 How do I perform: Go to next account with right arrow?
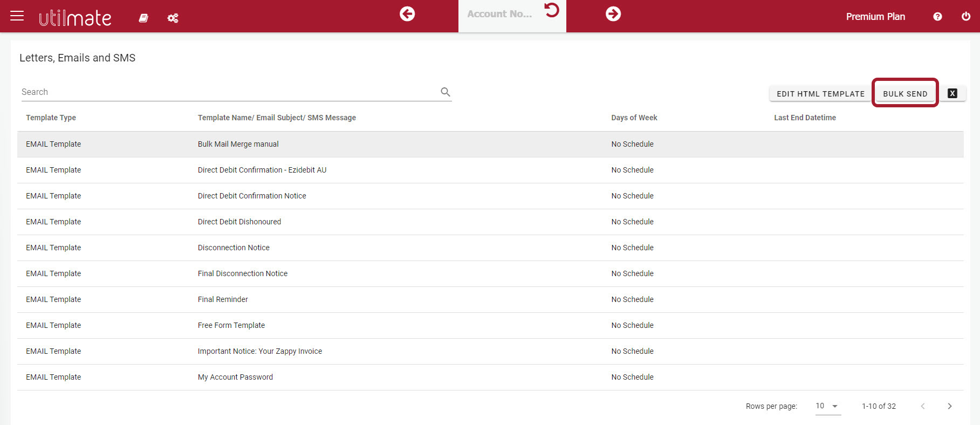coord(613,14)
